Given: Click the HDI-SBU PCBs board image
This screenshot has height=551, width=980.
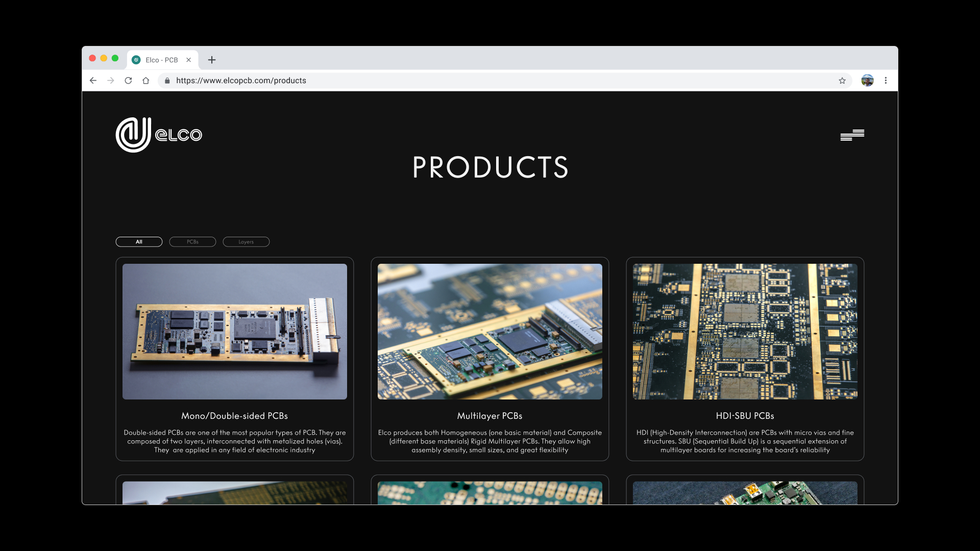Looking at the screenshot, I should [x=745, y=332].
